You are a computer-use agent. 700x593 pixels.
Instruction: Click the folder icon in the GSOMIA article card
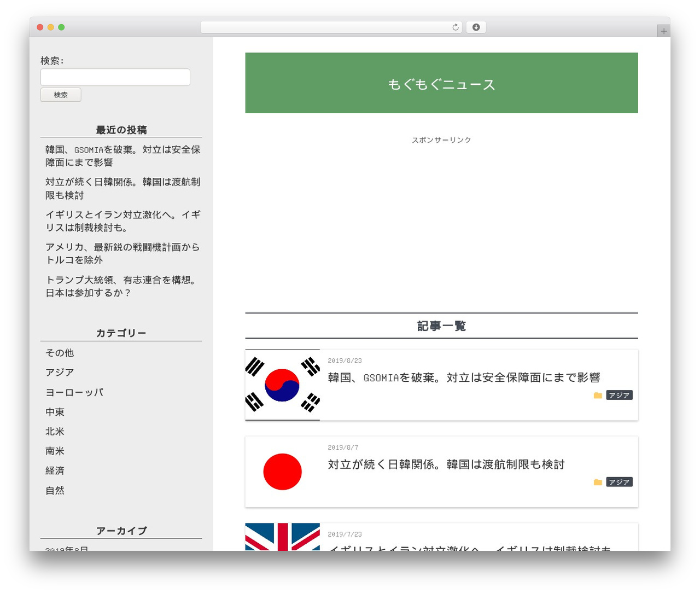[598, 396]
